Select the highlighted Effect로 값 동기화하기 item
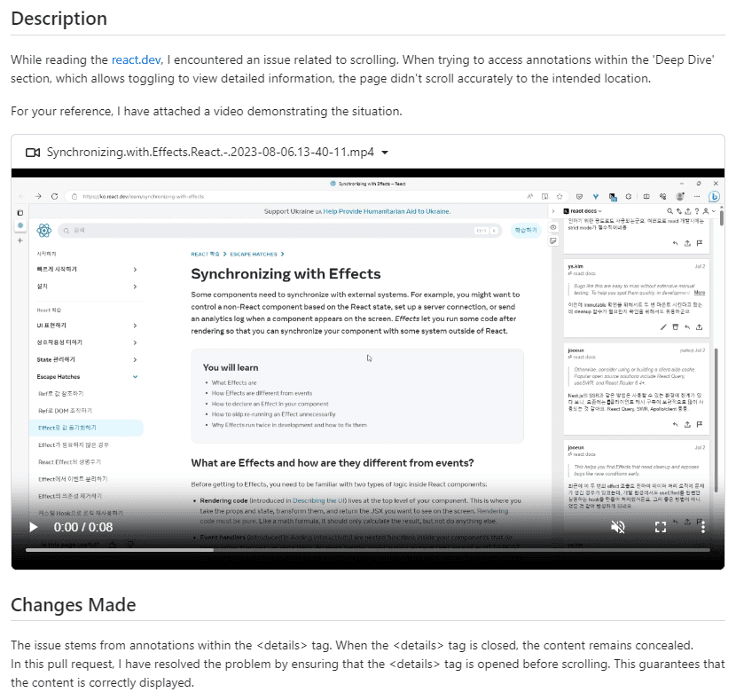The image size is (736, 700). 86,428
